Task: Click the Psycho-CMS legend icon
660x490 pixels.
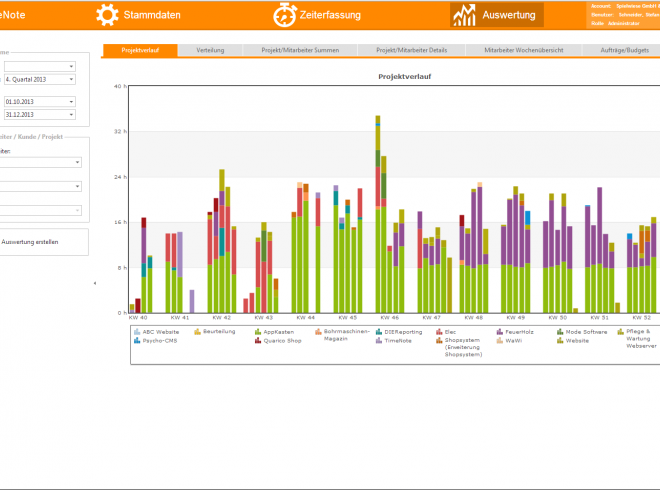Action: tap(136, 340)
